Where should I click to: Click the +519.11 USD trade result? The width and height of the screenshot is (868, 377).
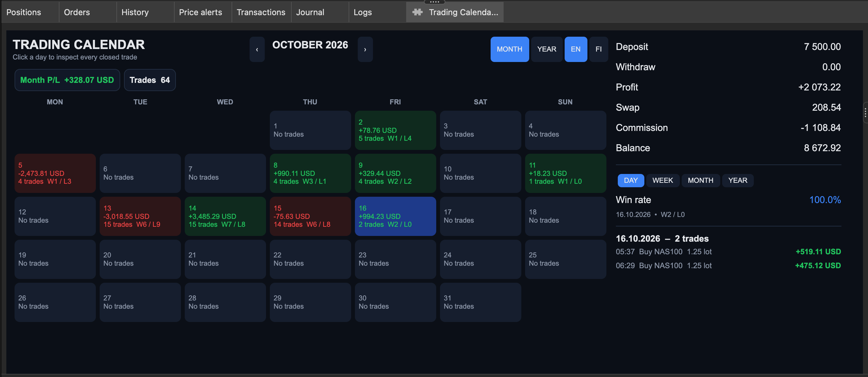click(x=818, y=252)
